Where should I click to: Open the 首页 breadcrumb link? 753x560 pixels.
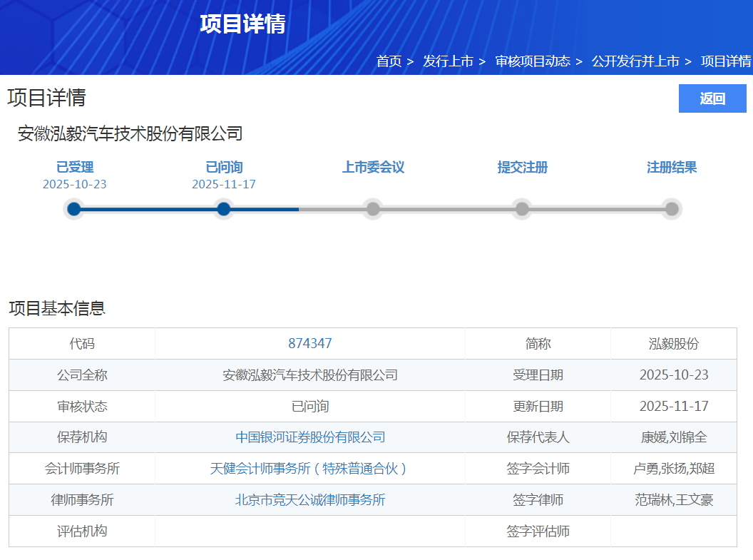coord(389,61)
